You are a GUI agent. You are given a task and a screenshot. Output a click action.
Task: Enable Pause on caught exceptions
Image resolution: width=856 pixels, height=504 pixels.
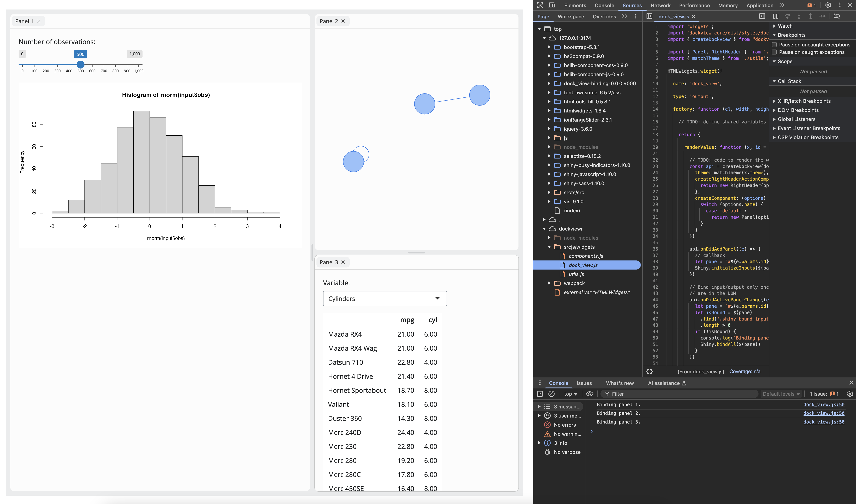(774, 52)
